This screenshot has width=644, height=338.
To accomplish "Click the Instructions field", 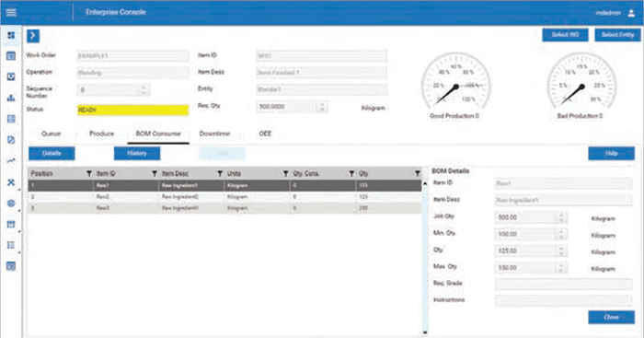I will click(563, 301).
